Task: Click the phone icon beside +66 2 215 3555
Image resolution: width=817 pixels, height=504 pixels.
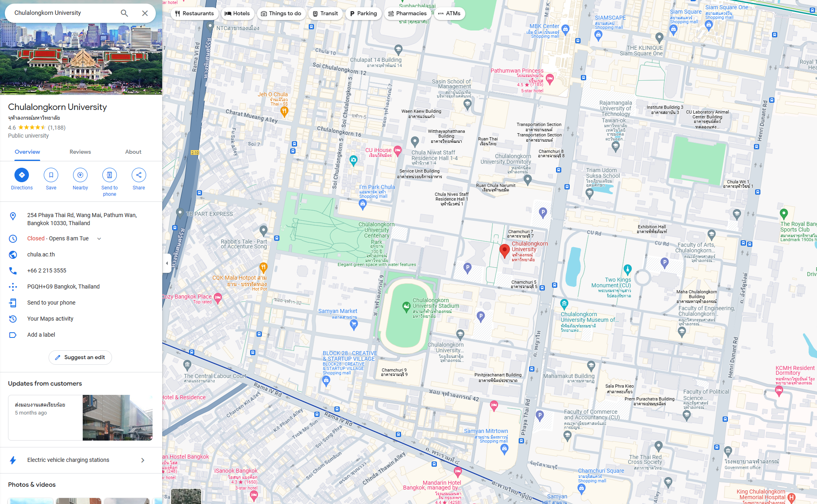Action: click(13, 271)
